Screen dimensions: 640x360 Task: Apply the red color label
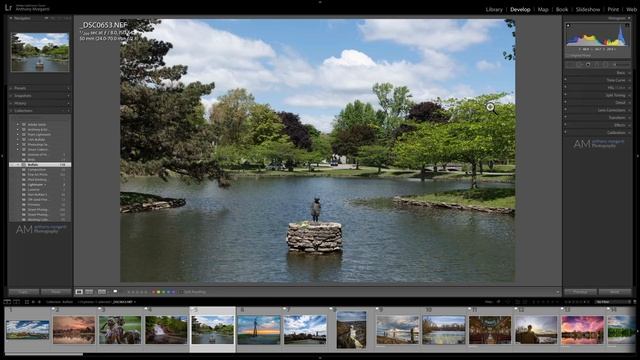[x=153, y=292]
